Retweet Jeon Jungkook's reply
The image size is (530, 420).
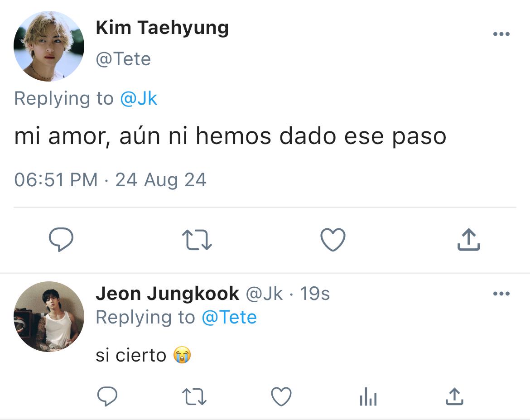(x=194, y=396)
